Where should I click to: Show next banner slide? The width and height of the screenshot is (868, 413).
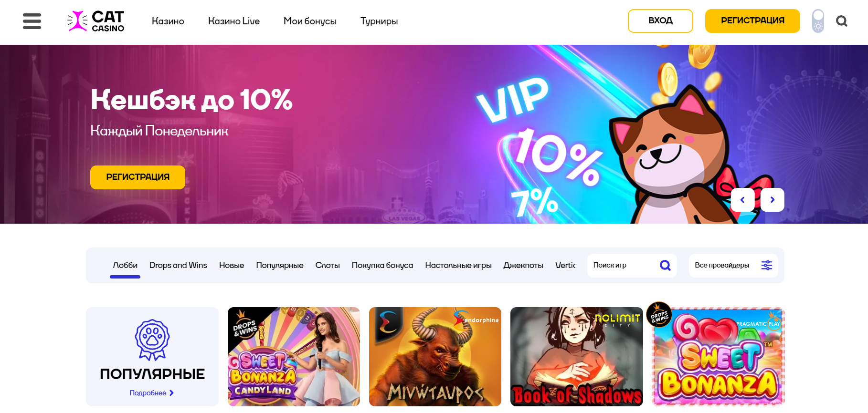[773, 200]
